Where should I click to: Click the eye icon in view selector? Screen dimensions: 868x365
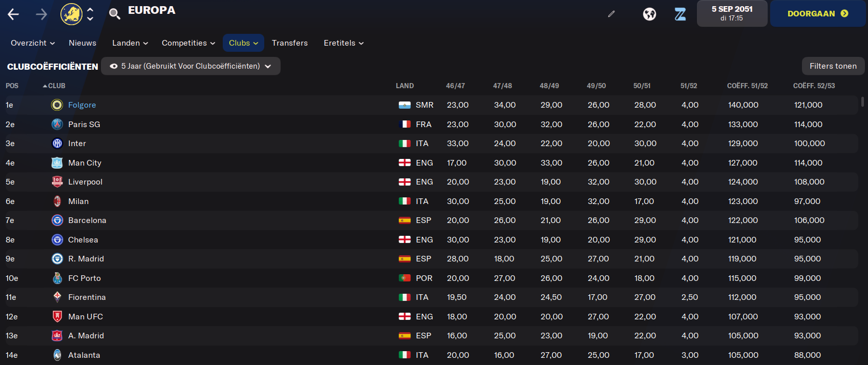pos(114,66)
